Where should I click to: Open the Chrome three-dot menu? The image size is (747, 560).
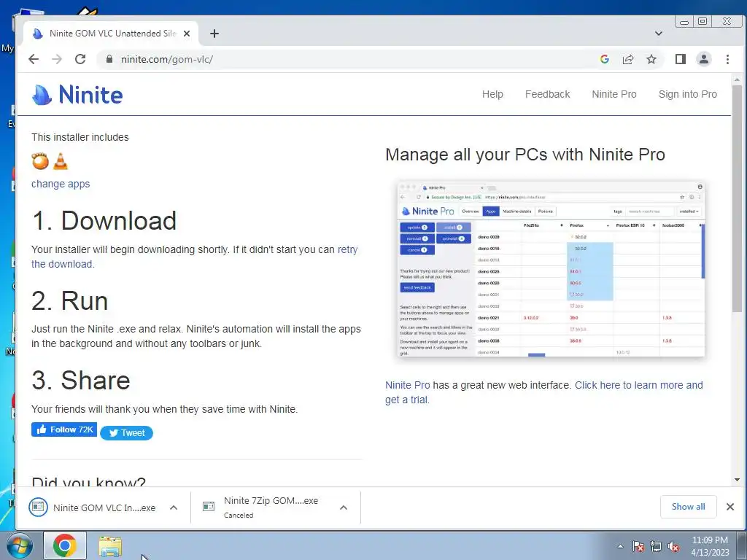(727, 59)
